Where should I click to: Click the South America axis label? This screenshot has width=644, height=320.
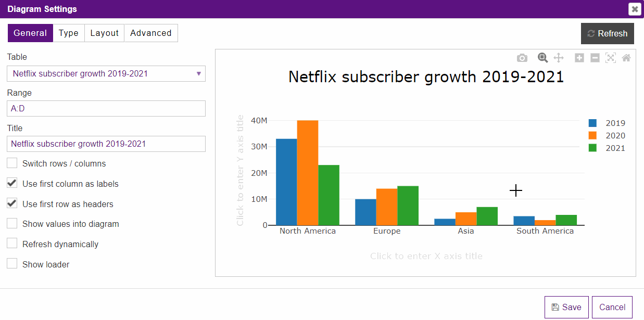(545, 231)
